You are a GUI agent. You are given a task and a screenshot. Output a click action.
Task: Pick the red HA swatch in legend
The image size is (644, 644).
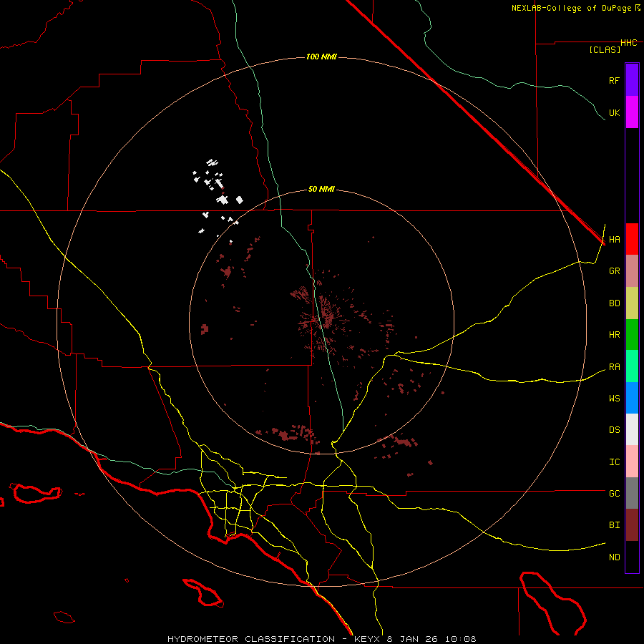tap(632, 239)
